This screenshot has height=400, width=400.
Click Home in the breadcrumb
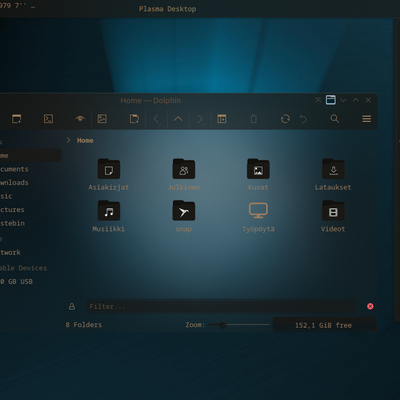85,141
